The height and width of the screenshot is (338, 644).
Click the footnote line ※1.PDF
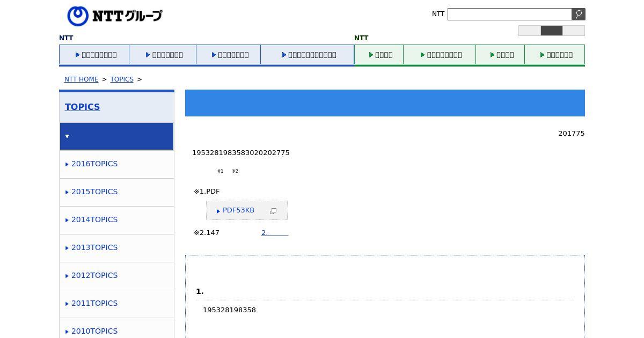point(207,192)
